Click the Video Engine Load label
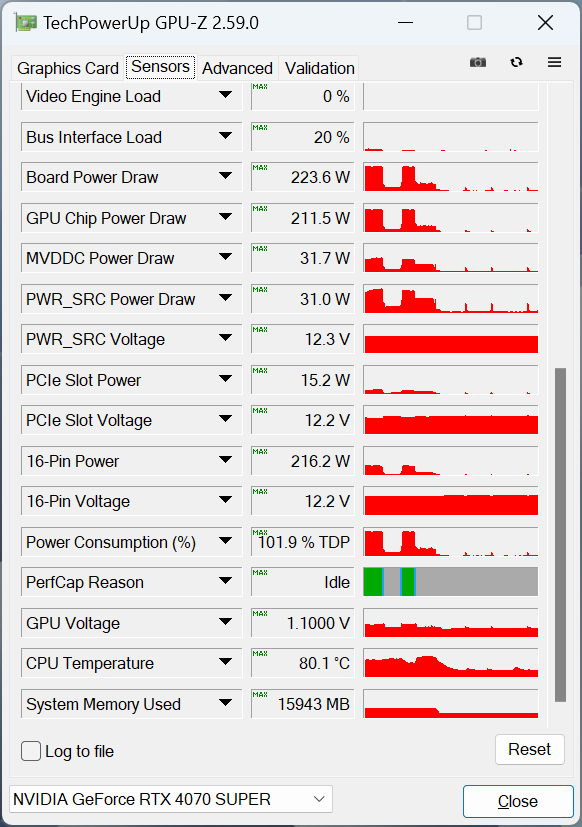 pyautogui.click(x=93, y=97)
